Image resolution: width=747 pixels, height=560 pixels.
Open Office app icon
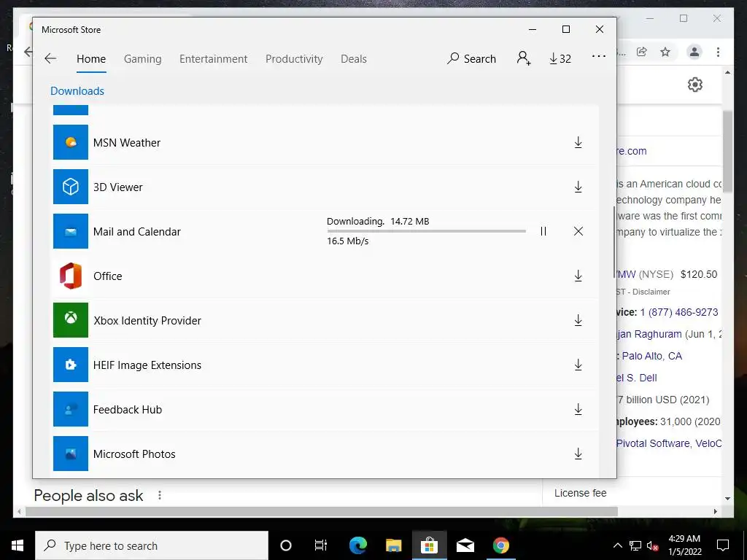click(x=71, y=276)
